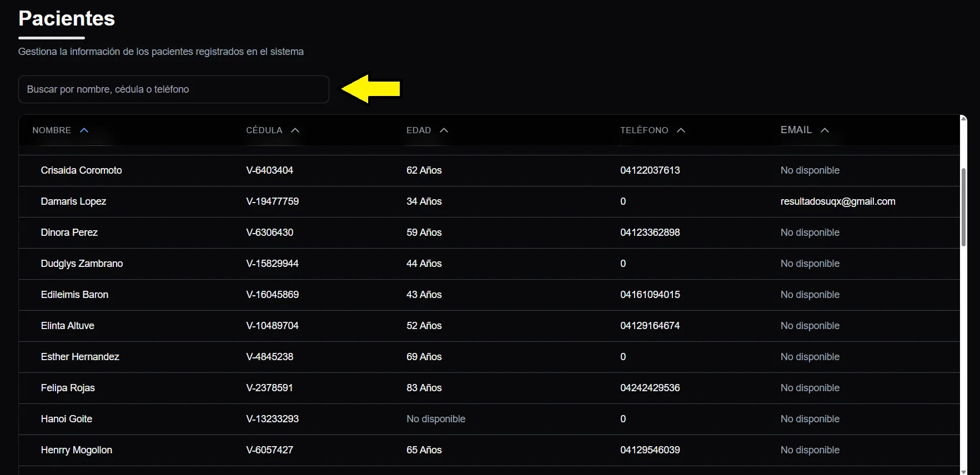Choose patient Edileimis Baron
Screen dimensions: 980x475
point(74,295)
